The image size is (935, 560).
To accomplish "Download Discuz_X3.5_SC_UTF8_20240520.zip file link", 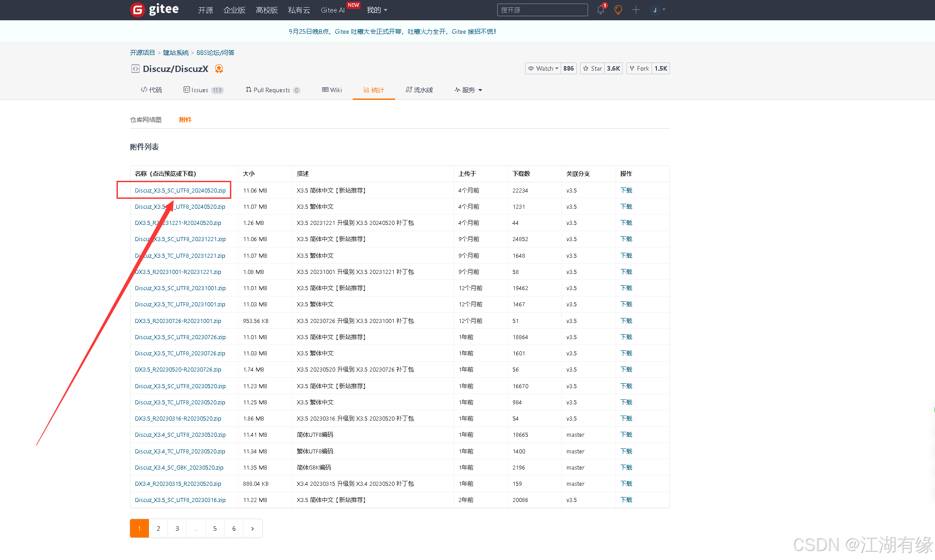I will (x=180, y=190).
